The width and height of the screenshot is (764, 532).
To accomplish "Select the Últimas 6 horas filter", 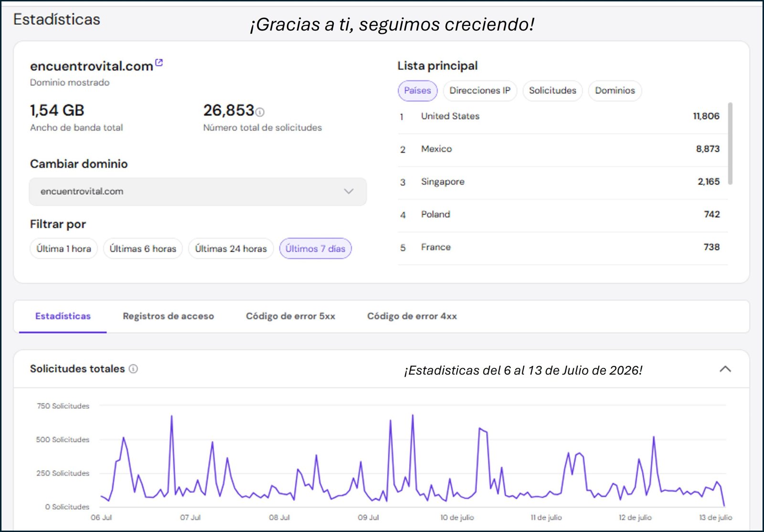I will [x=143, y=248].
